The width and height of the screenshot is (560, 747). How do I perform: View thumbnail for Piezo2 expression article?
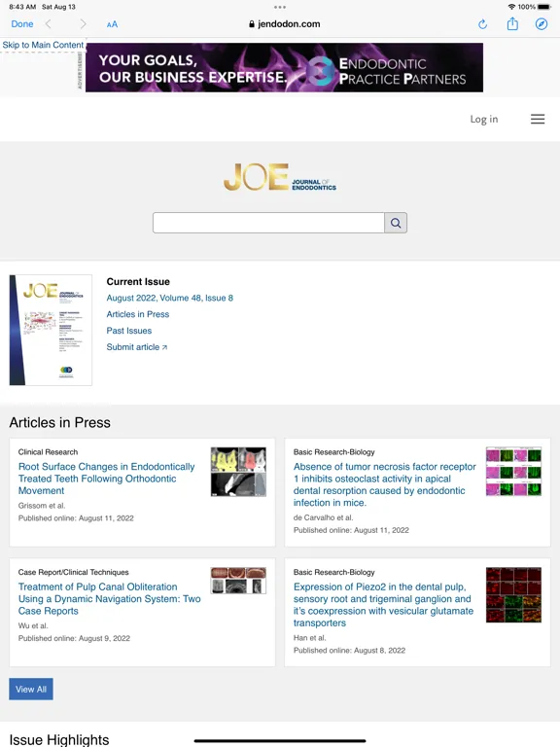(513, 594)
